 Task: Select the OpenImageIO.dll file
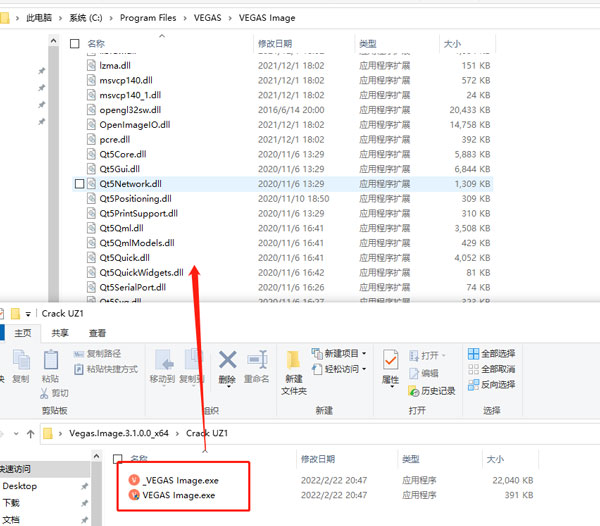[x=135, y=125]
